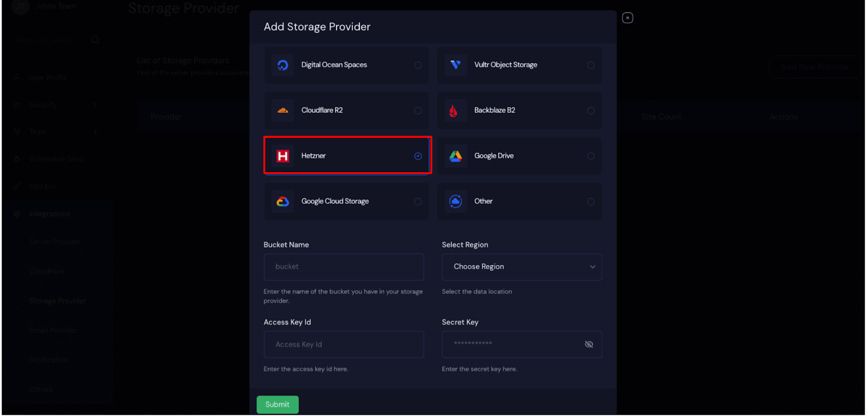This screenshot has height=416, width=868.
Task: Select the Google Cloud Storage radio button
Action: [x=418, y=201]
